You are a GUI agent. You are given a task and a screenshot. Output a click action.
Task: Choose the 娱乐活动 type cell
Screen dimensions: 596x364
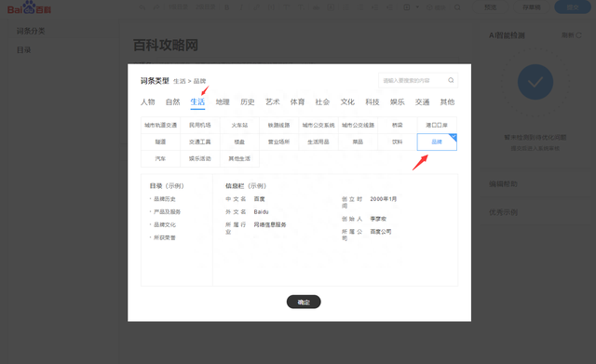(200, 158)
